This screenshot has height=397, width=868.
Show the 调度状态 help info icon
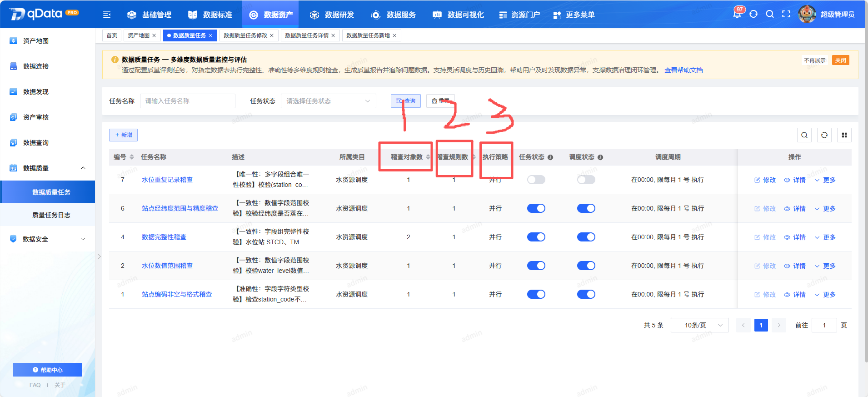coord(600,157)
